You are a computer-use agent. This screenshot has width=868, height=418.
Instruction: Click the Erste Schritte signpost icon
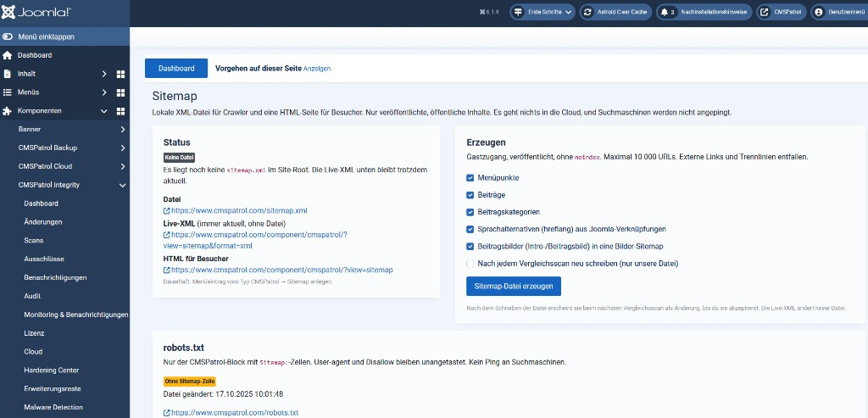pos(518,12)
